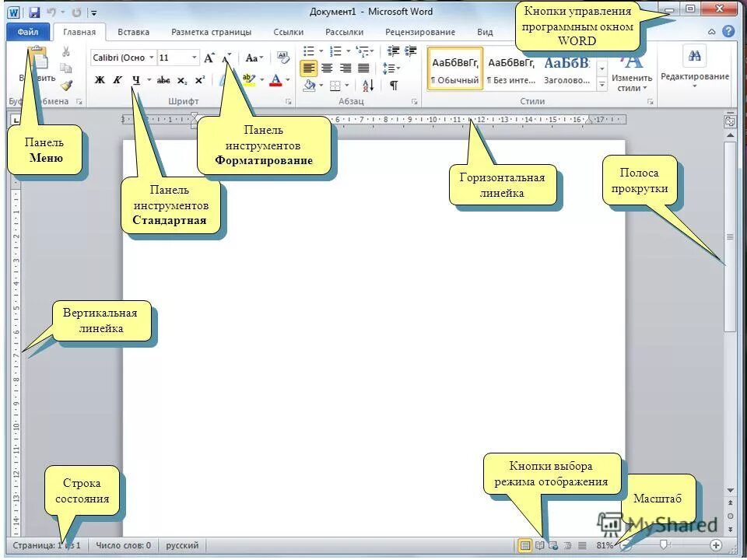Viewport: 747px width, 560px height.
Task: Expand the underline style dropdown arrow
Action: point(149,80)
